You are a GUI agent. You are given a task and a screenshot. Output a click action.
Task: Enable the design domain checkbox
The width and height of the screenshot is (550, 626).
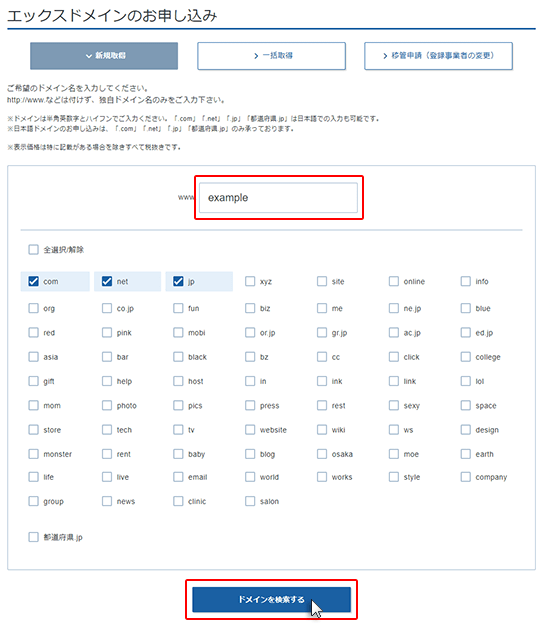pos(466,430)
